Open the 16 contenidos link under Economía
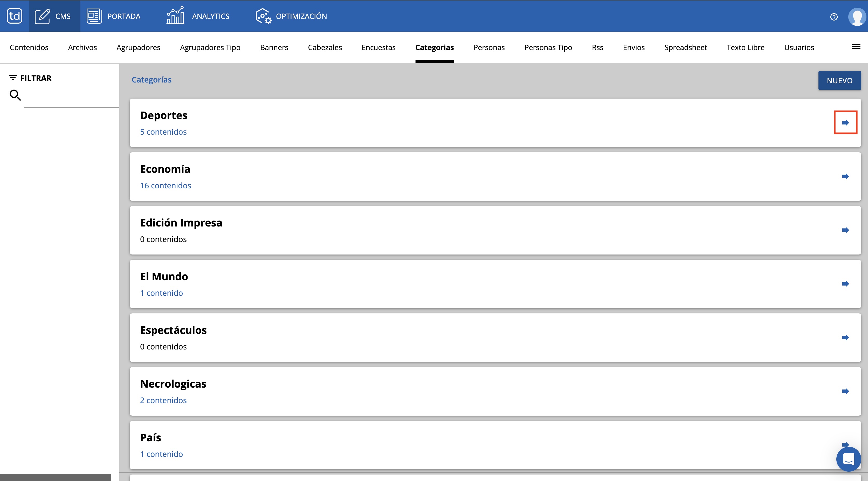 (x=166, y=185)
